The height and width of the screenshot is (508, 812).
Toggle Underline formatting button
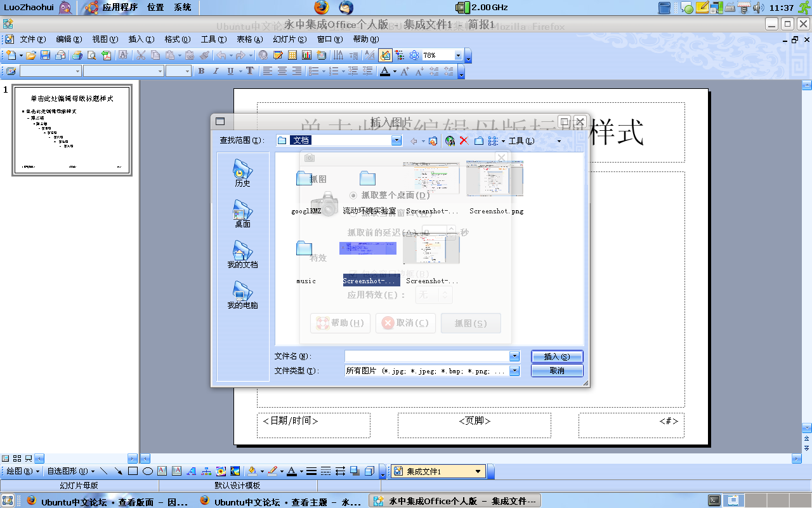click(x=230, y=71)
